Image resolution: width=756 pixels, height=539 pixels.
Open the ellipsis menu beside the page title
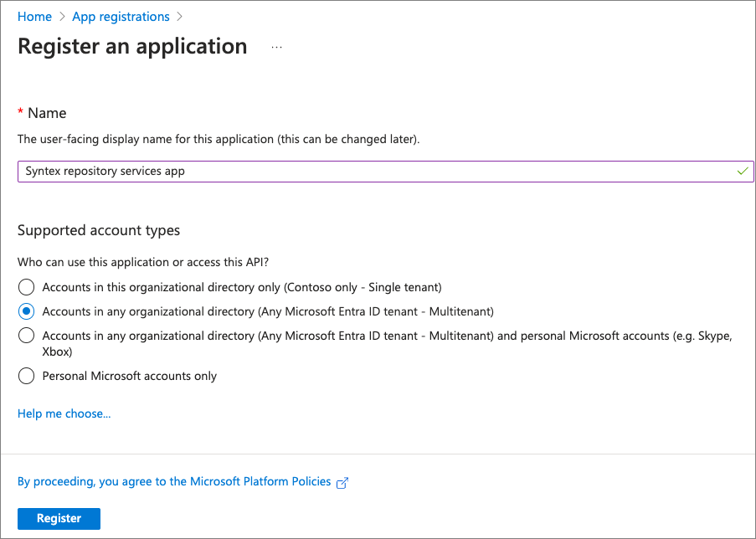pyautogui.click(x=276, y=48)
